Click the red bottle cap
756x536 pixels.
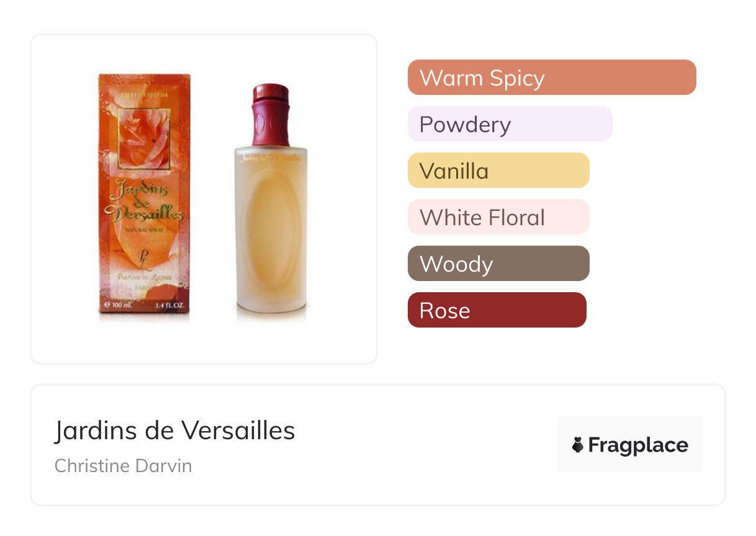tap(271, 116)
